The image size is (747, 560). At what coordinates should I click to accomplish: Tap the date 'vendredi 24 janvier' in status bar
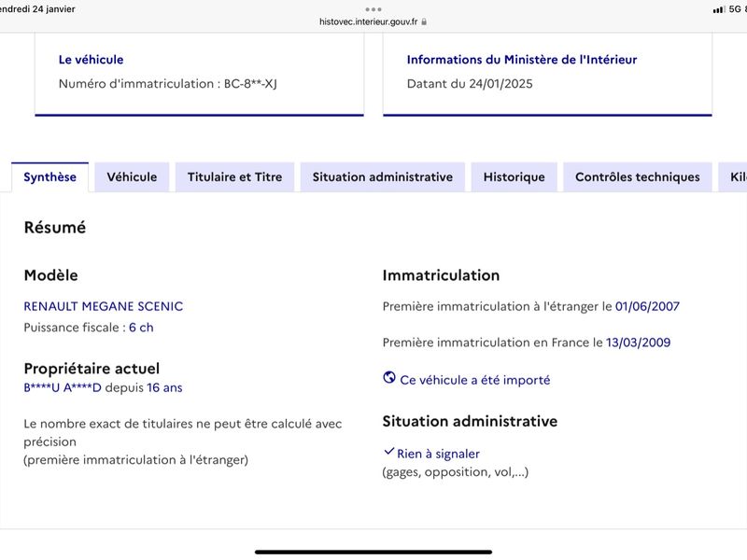coord(37,9)
